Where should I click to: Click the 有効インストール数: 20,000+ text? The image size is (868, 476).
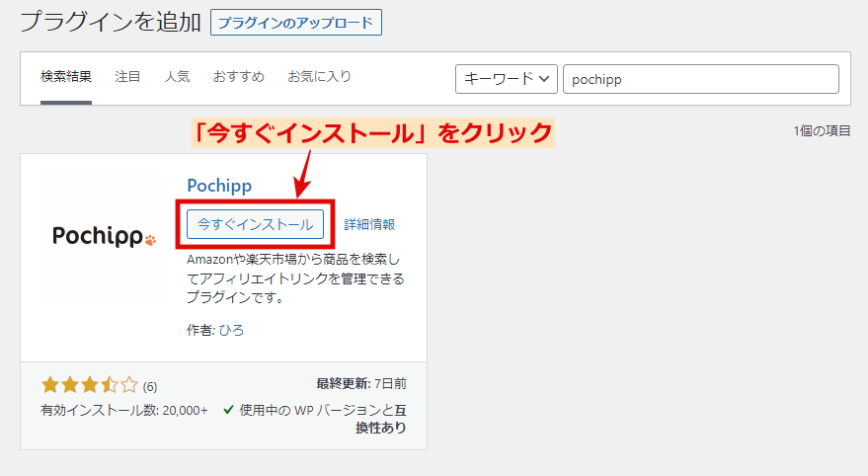click(124, 410)
